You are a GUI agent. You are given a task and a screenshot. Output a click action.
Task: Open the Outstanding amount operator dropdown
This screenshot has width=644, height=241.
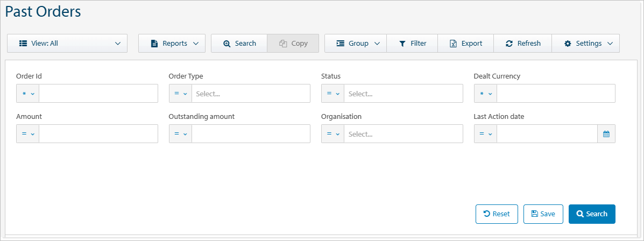[x=180, y=134]
